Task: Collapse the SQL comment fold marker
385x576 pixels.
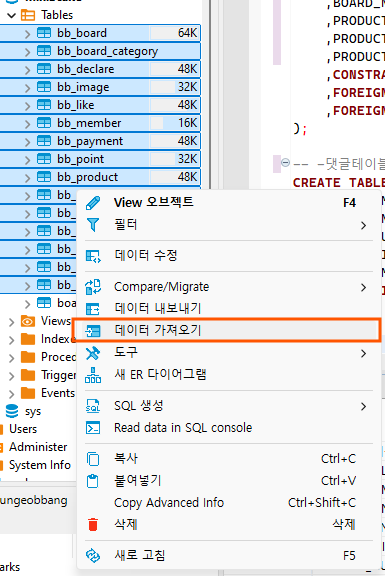Action: point(285,162)
